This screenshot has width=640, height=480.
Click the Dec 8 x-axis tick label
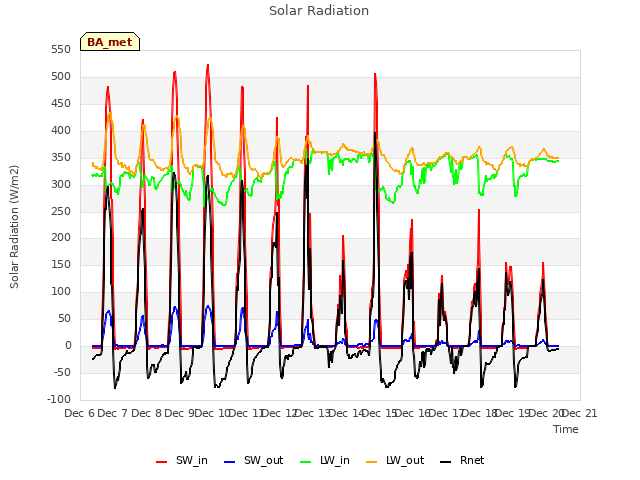146,413
